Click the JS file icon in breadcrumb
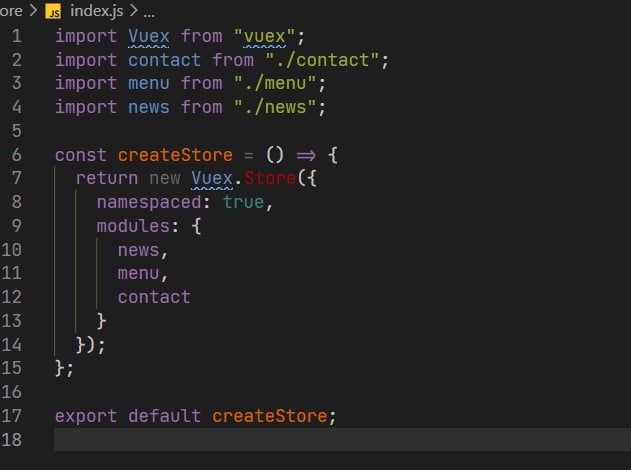The height and width of the screenshot is (470, 631). 53,11
